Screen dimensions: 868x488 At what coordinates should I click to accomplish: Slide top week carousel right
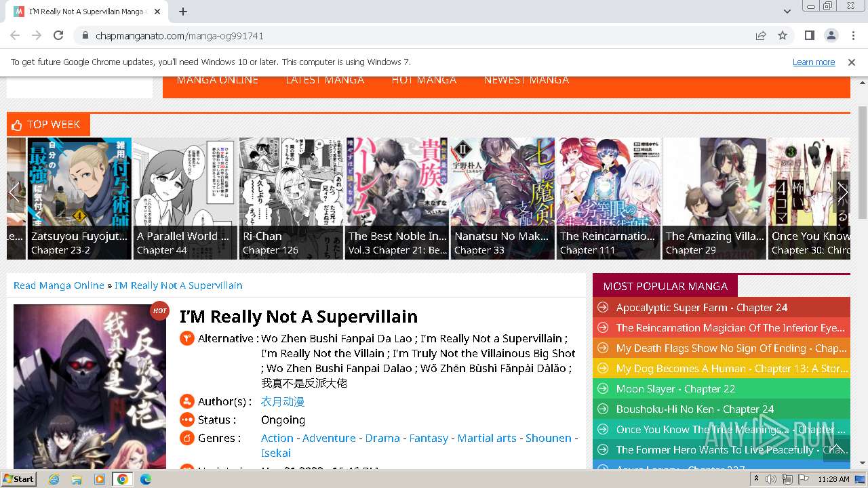[842, 192]
